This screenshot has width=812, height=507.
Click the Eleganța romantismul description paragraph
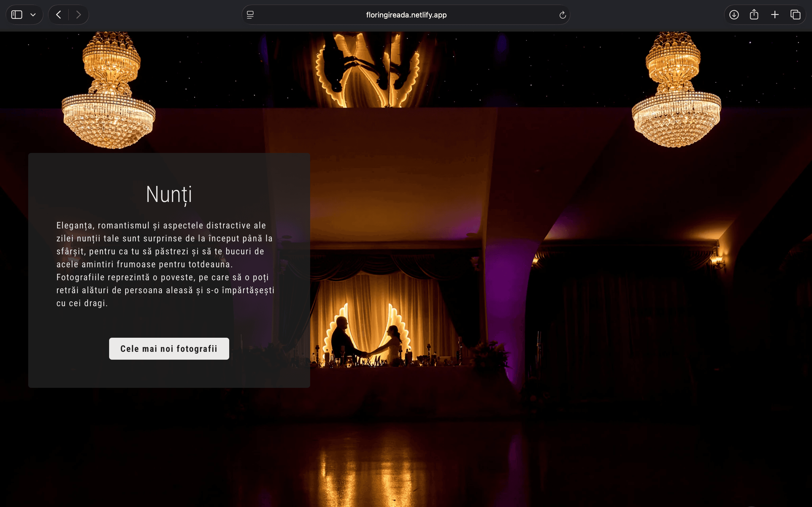pos(165,264)
